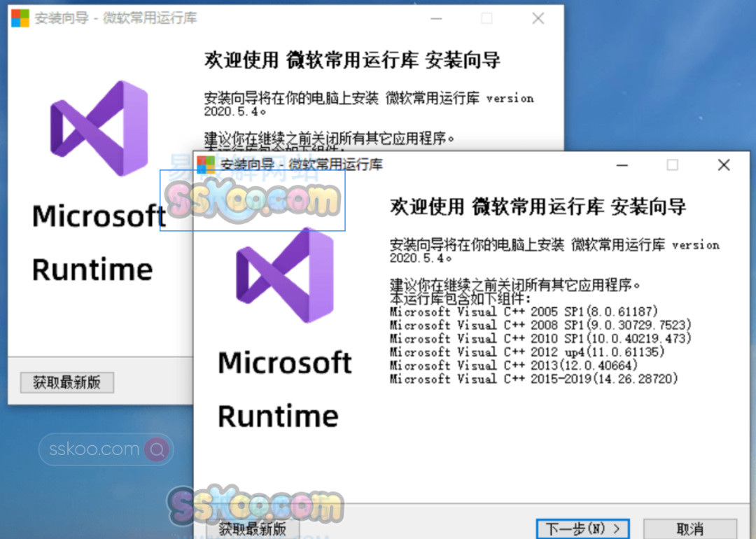Click Visual C++ 2010 SP1 line

point(540,338)
